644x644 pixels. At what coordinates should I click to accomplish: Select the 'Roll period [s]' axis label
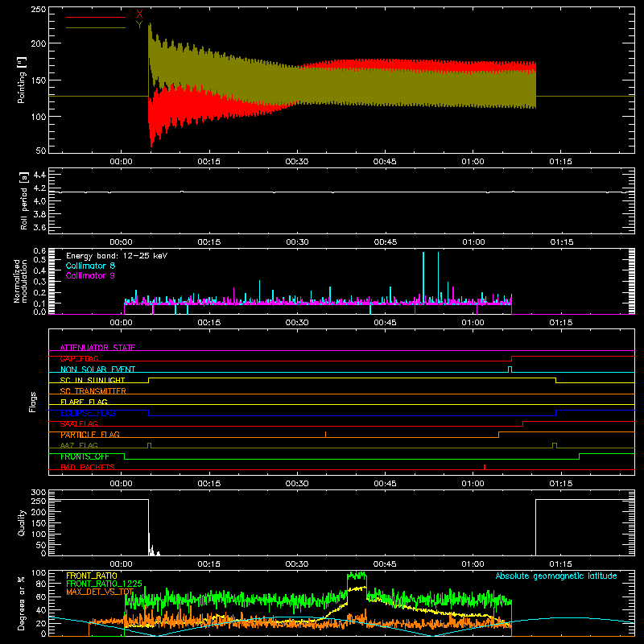tap(24, 200)
